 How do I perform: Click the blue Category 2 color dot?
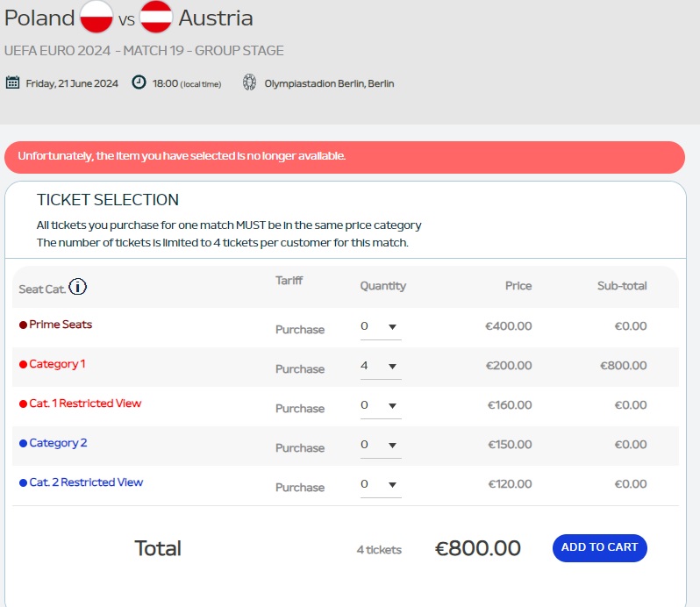coord(23,444)
